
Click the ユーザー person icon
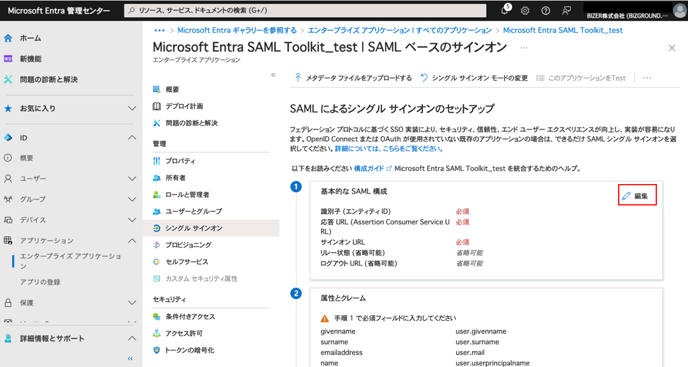[8, 179]
